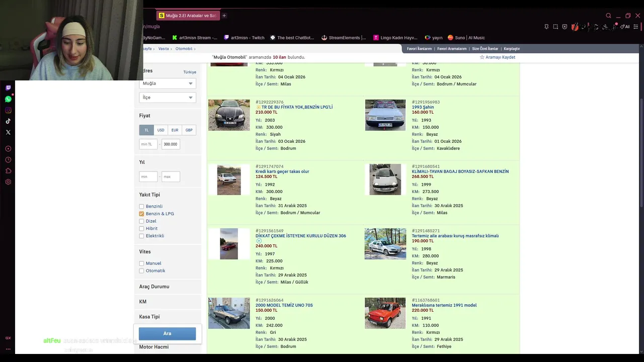Open the art3misn - Twitch bookmark
The width and height of the screenshot is (644, 362).
pyautogui.click(x=244, y=38)
